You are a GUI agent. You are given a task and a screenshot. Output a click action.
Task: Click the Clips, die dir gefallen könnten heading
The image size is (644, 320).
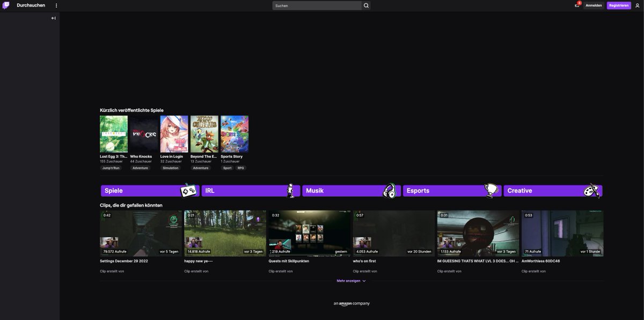pyautogui.click(x=131, y=205)
